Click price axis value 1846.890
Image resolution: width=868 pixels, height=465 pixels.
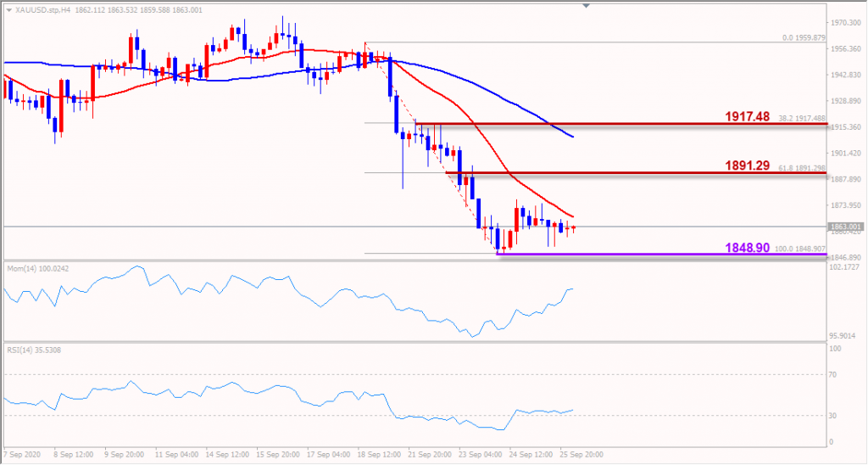pos(846,258)
